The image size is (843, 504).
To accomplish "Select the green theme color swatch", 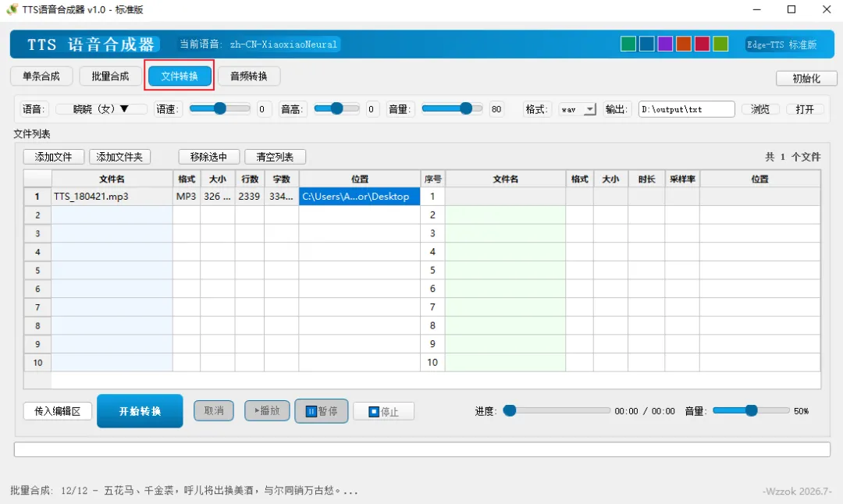I will 628,44.
